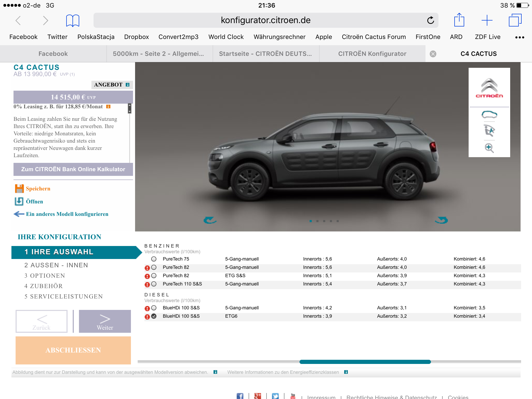Rotate the car view left

(x=210, y=220)
